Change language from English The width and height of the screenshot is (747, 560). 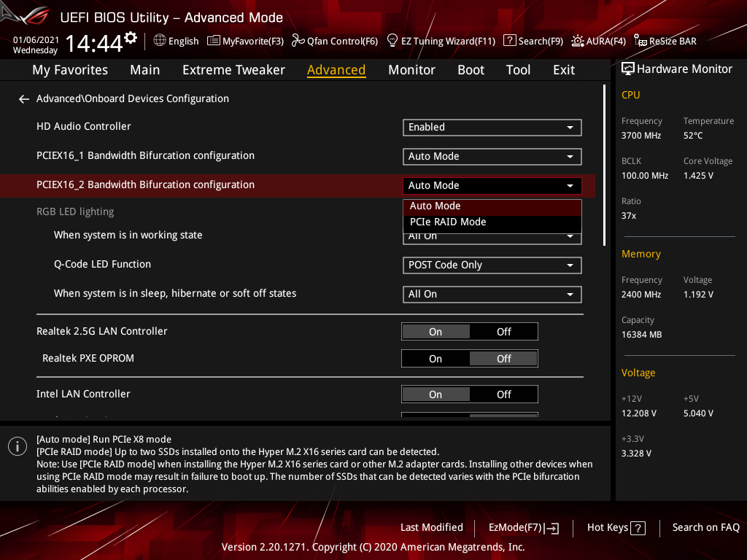click(x=183, y=42)
